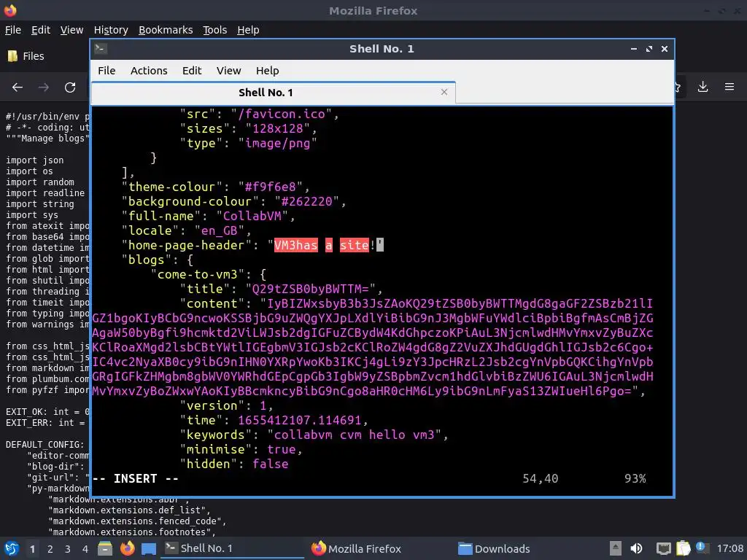The width and height of the screenshot is (747, 560).
Task: Open the terminal File menu
Action: [107, 71]
